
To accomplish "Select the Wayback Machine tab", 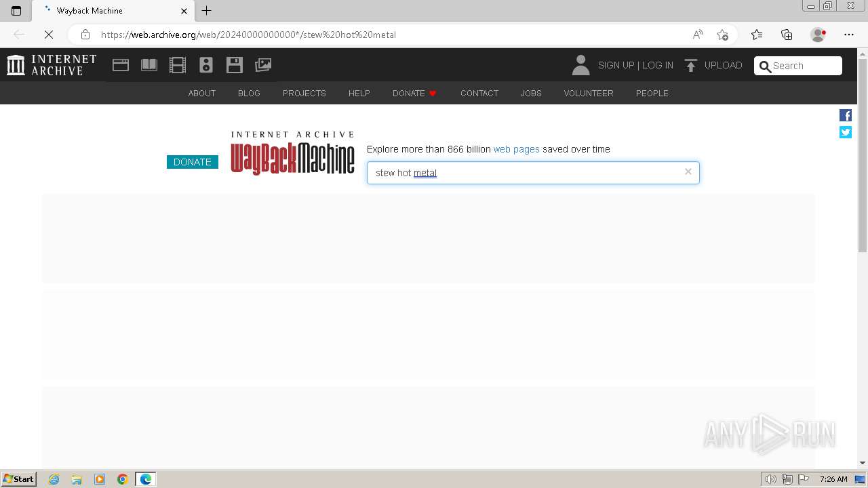I will [114, 11].
